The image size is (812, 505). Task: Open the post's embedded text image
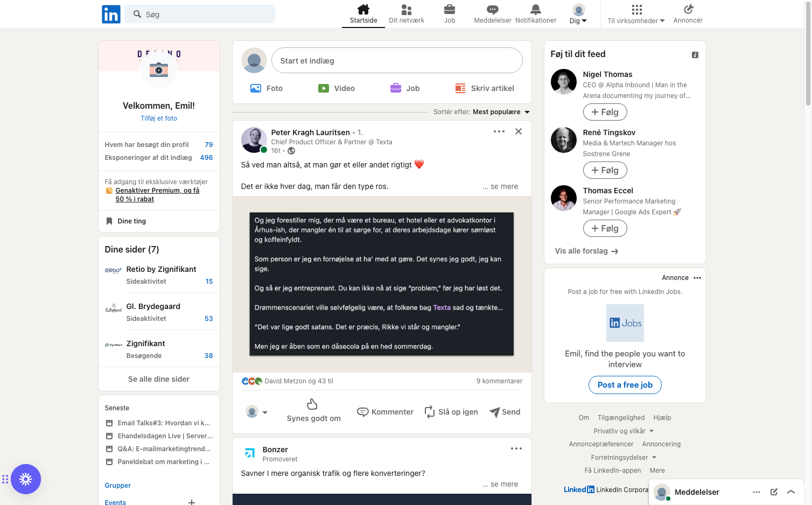coord(382,284)
